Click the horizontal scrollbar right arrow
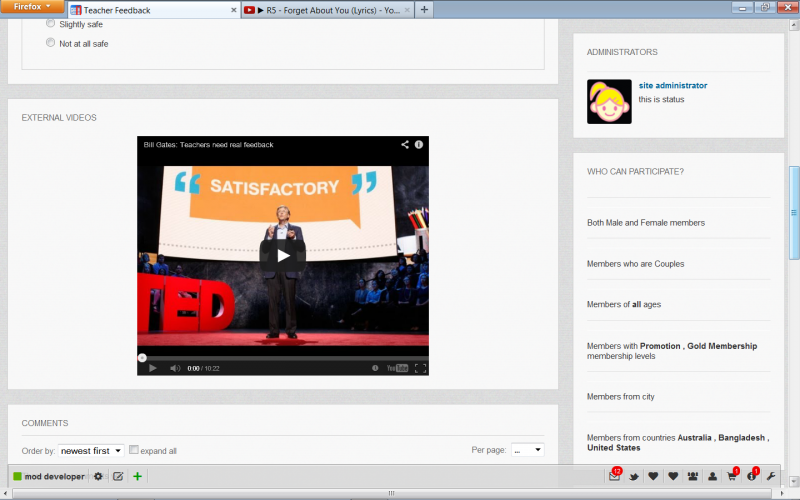800x500 pixels. click(x=784, y=493)
